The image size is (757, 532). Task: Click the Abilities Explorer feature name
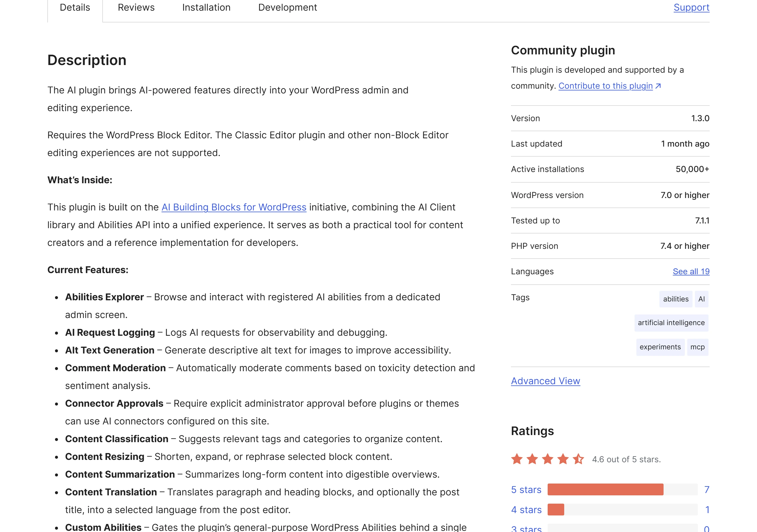[x=104, y=297]
